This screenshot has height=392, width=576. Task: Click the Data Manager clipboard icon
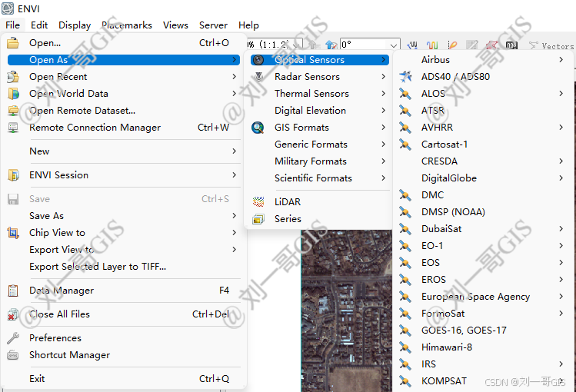[x=13, y=291]
